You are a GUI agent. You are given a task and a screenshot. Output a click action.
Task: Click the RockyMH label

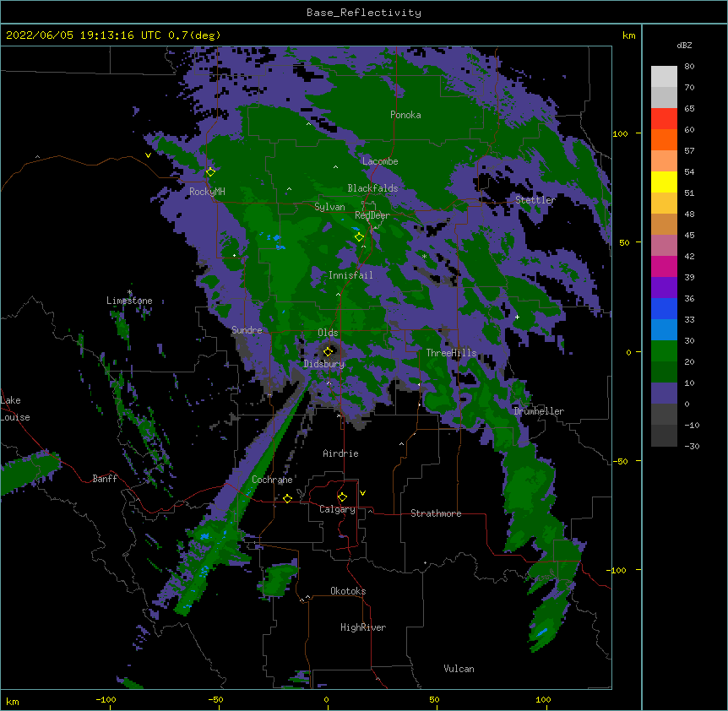click(207, 192)
